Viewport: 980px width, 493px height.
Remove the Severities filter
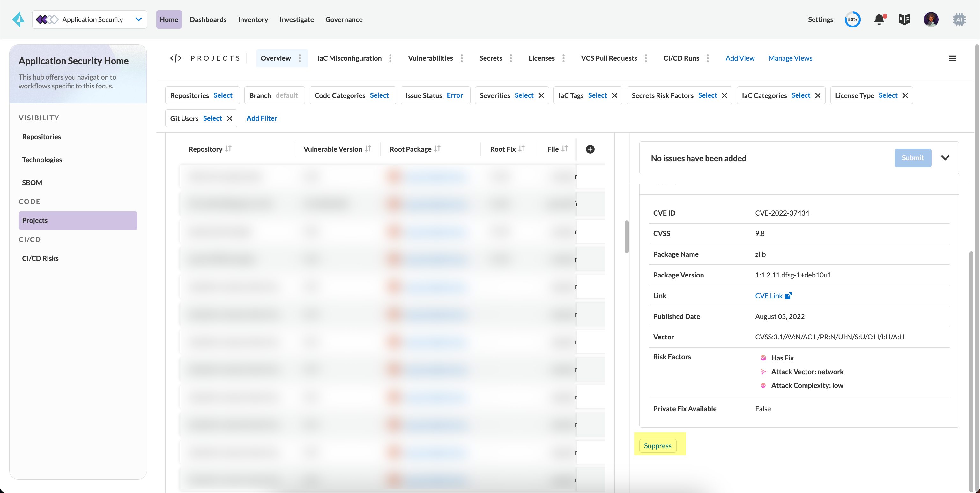click(541, 95)
